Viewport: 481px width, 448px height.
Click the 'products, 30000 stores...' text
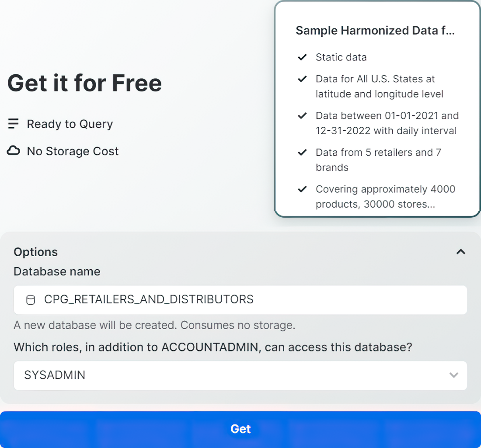coord(376,204)
